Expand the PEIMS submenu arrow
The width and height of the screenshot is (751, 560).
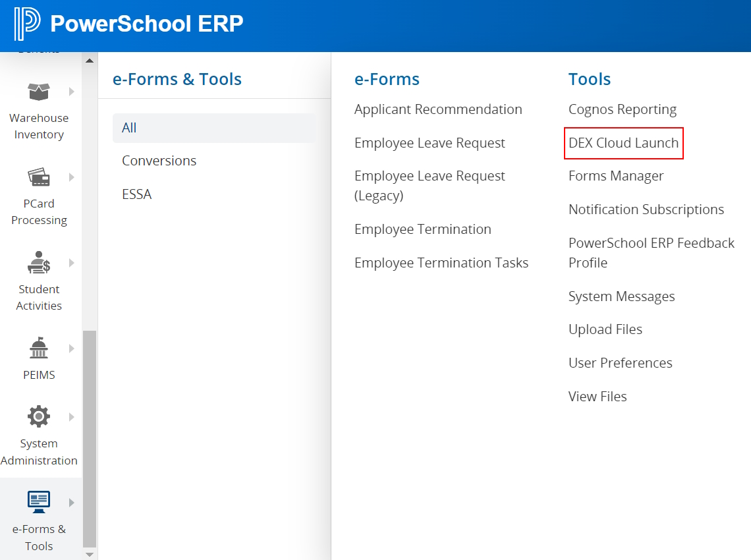coord(72,349)
